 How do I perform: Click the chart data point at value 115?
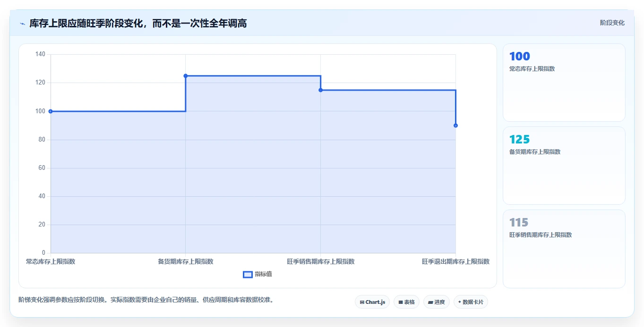click(320, 90)
